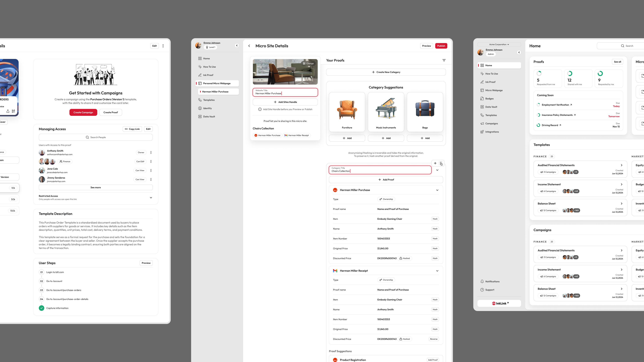644x362 pixels.
Task: Click the filter icon beside Your Proofs
Action: pyautogui.click(x=444, y=60)
